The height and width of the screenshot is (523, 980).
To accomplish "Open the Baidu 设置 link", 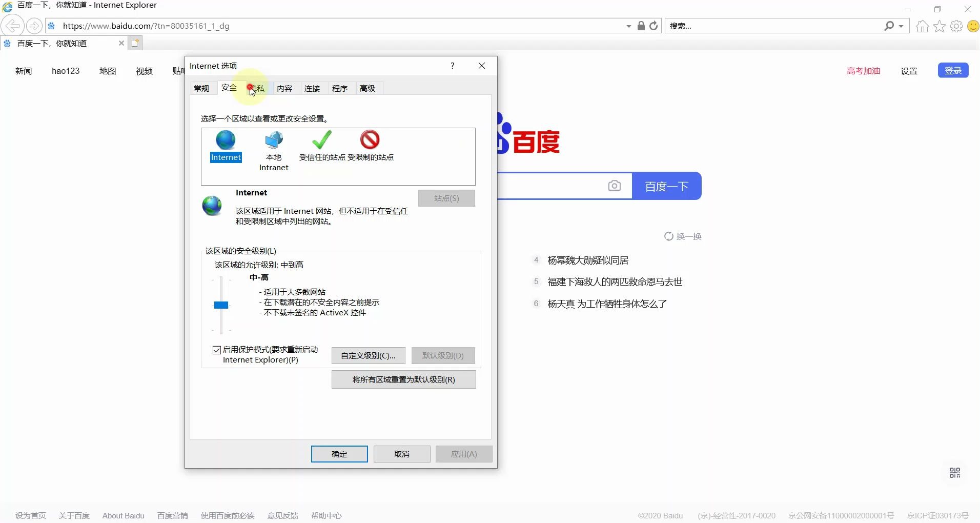I will (909, 71).
